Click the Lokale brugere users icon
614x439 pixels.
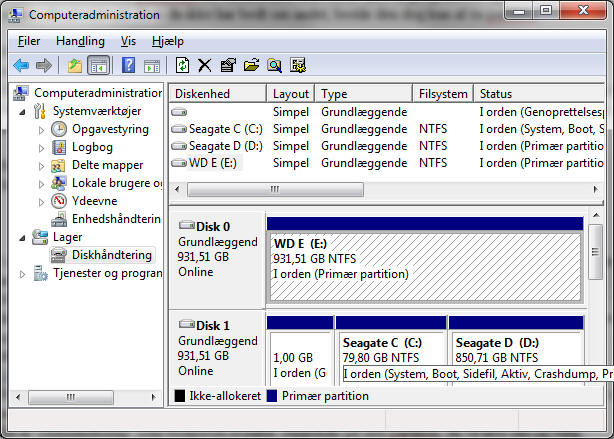click(58, 183)
